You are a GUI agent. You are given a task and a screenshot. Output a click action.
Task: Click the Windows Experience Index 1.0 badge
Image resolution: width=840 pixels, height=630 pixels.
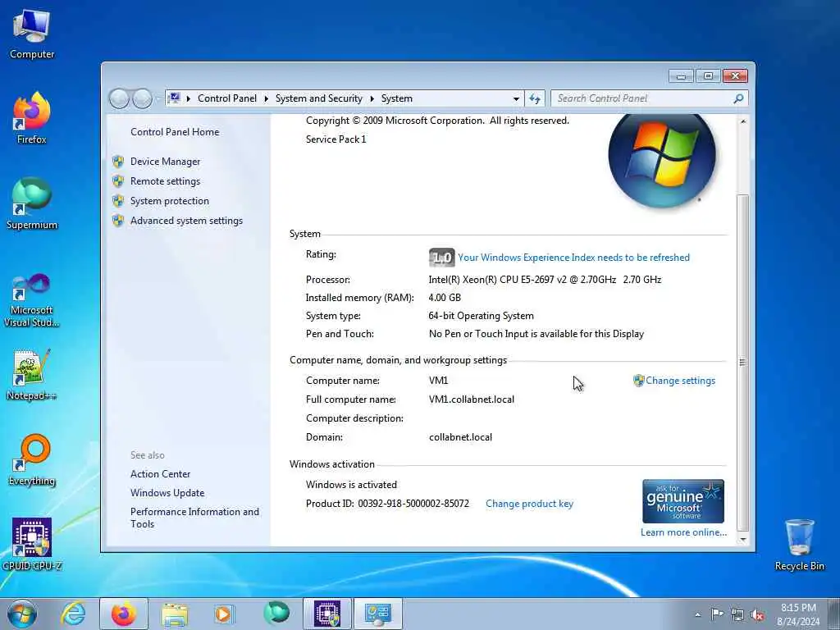coord(441,258)
